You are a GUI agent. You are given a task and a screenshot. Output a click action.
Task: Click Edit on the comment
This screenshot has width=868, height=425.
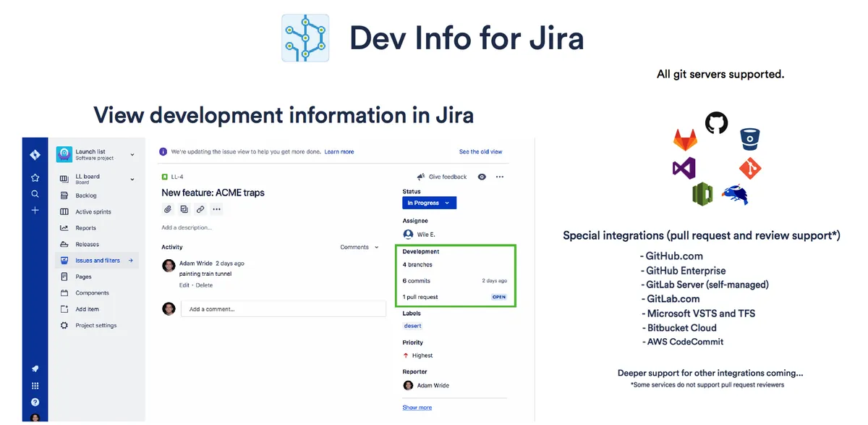pyautogui.click(x=184, y=285)
